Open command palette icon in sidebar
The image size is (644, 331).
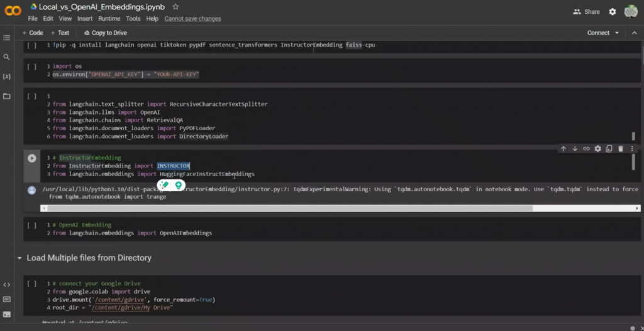click(x=6, y=300)
